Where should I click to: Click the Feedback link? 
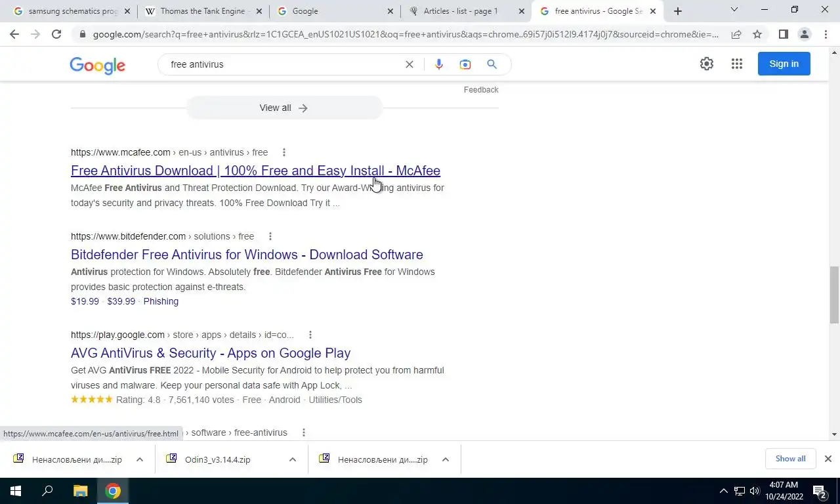[x=481, y=90]
